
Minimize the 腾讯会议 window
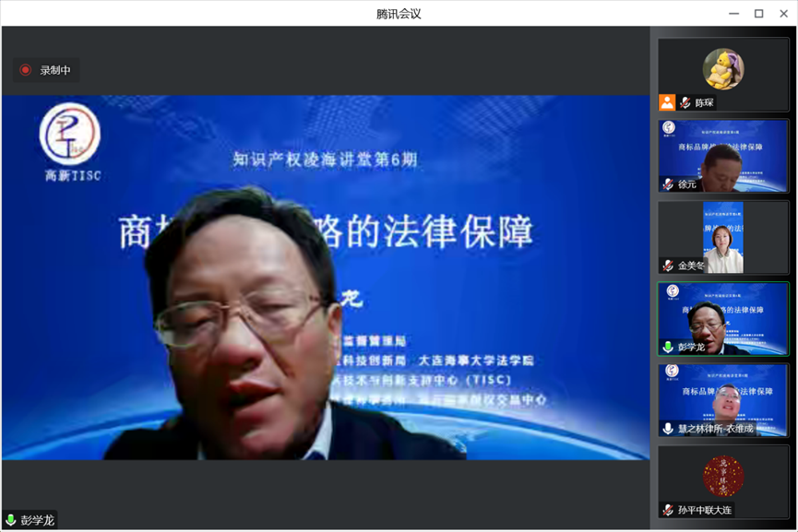coord(734,13)
